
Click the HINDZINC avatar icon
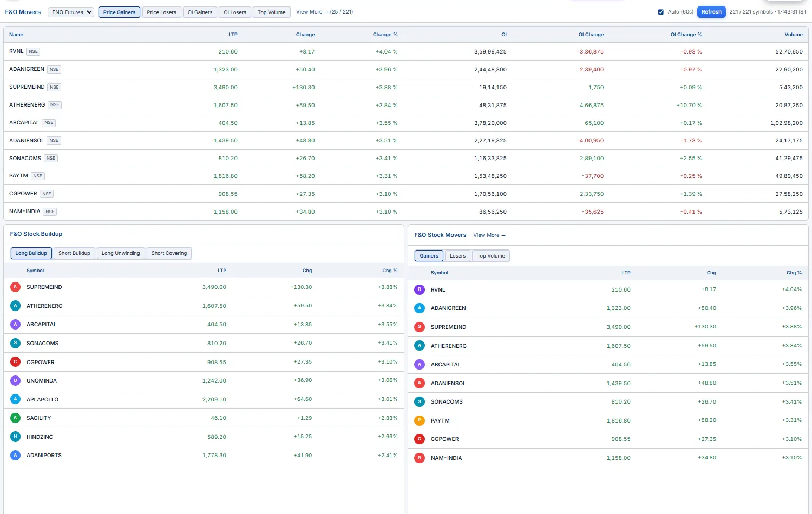(x=15, y=437)
